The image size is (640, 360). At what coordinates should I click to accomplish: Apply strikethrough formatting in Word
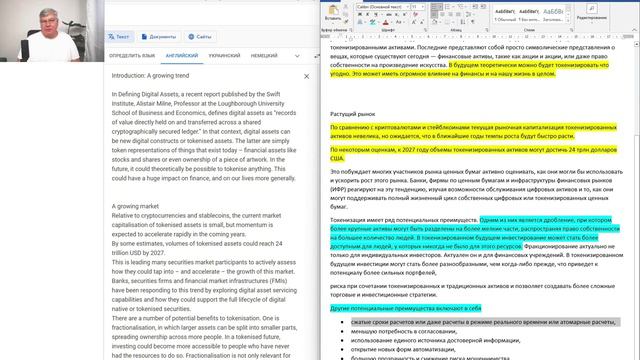389,14
